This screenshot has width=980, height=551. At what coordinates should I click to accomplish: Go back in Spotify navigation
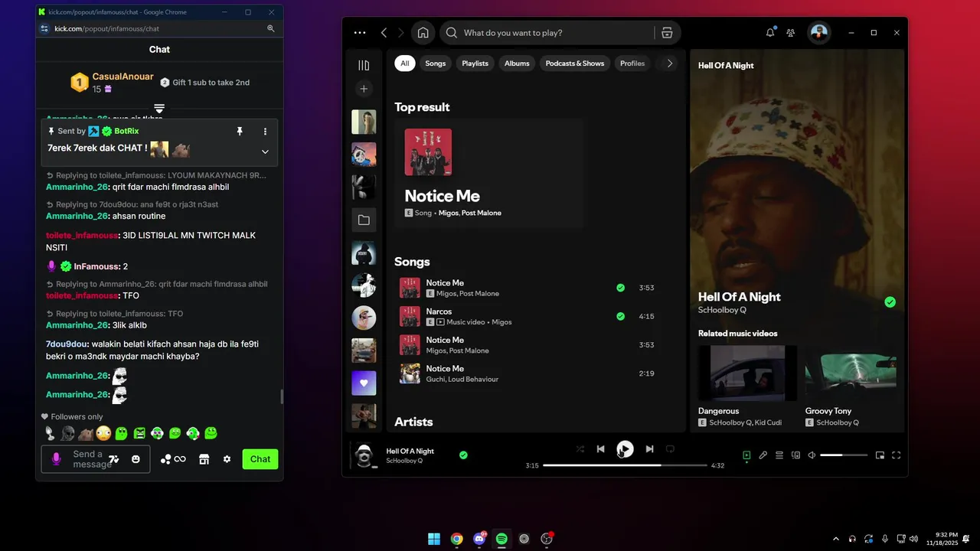(x=384, y=33)
